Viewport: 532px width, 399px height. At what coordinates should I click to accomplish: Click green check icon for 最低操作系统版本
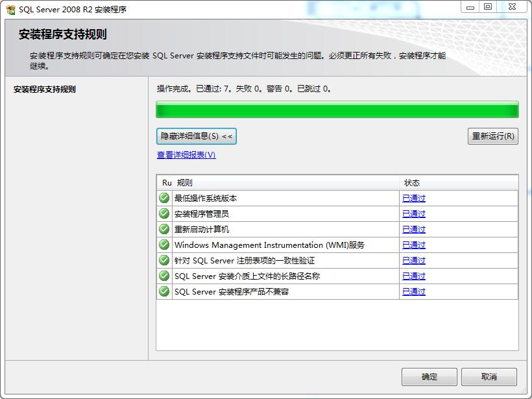coord(164,198)
